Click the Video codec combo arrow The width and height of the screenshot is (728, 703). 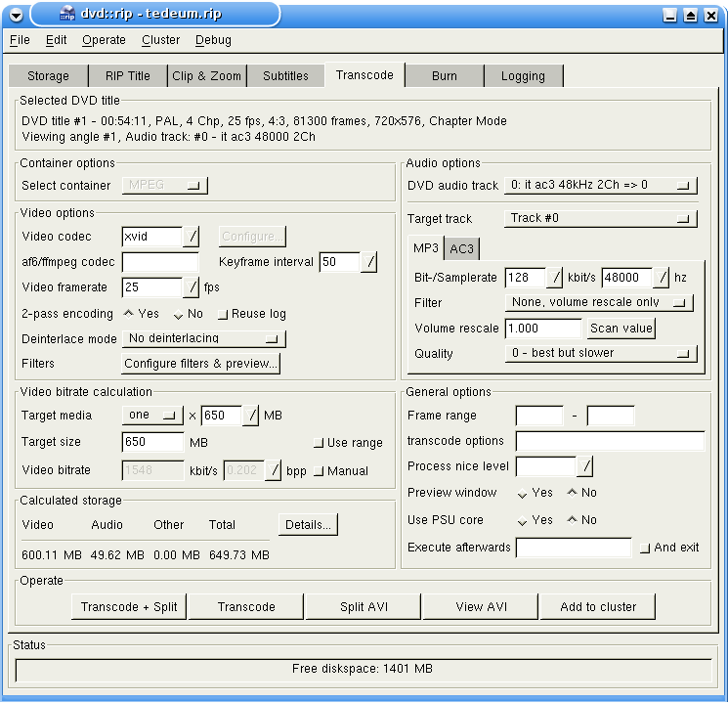tap(193, 237)
